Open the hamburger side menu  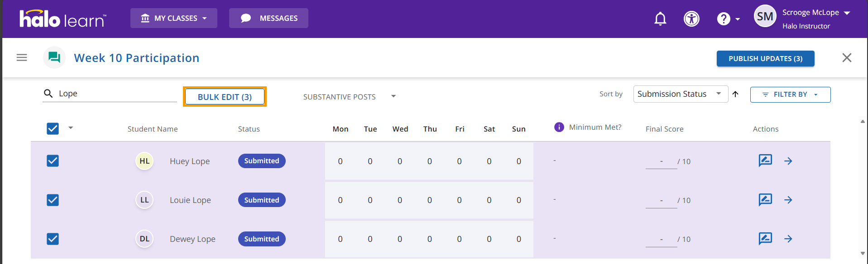[x=22, y=58]
